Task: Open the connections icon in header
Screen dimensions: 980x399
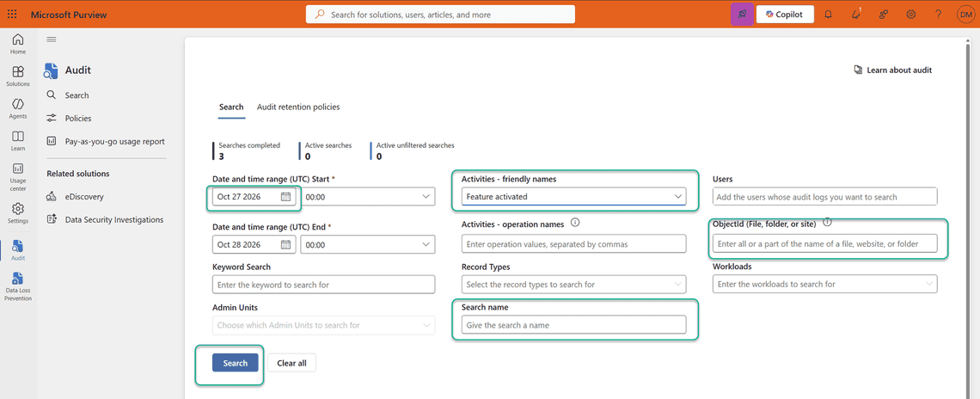Action: tap(884, 15)
